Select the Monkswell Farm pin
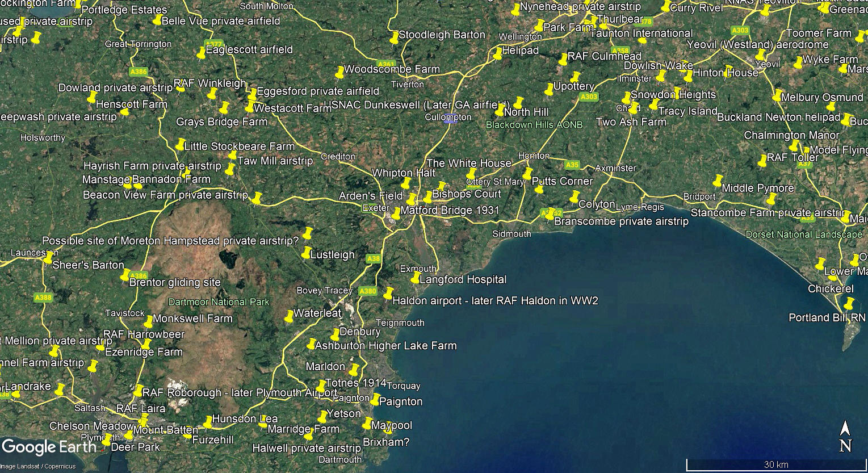Image resolution: width=868 pixels, height=473 pixels. tap(148, 322)
